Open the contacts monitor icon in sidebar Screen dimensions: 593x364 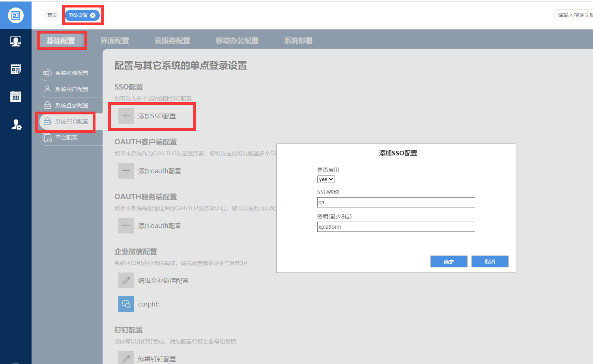click(x=16, y=41)
